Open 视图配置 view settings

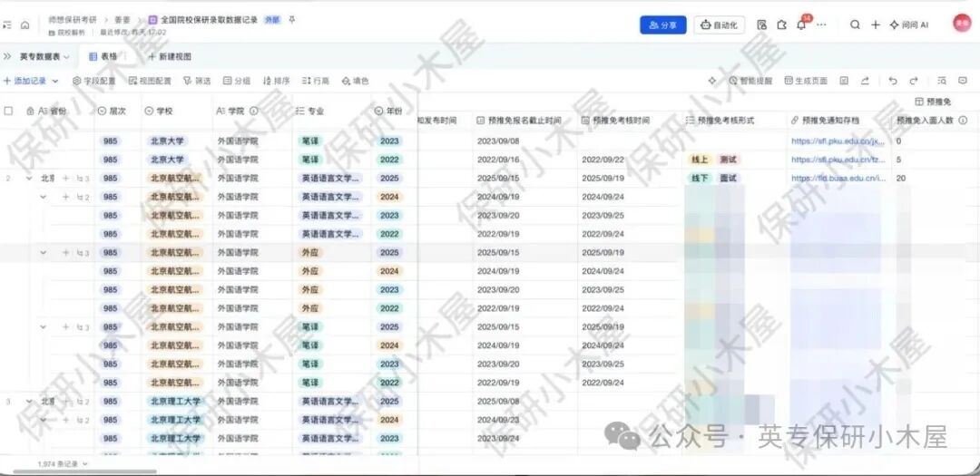click(150, 81)
